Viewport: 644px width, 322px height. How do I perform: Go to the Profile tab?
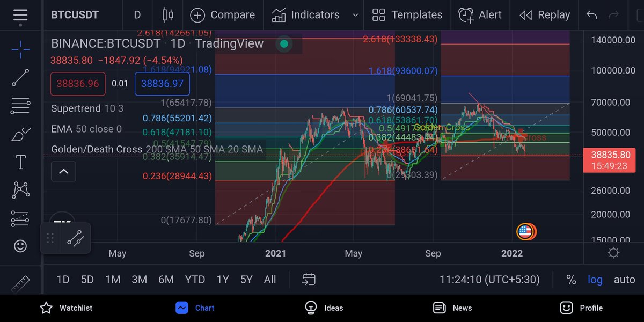[581, 308]
